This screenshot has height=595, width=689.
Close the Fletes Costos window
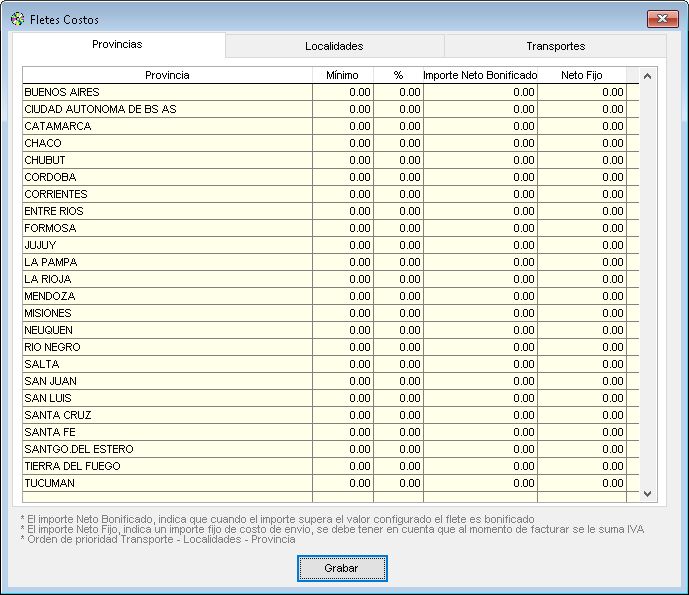661,18
